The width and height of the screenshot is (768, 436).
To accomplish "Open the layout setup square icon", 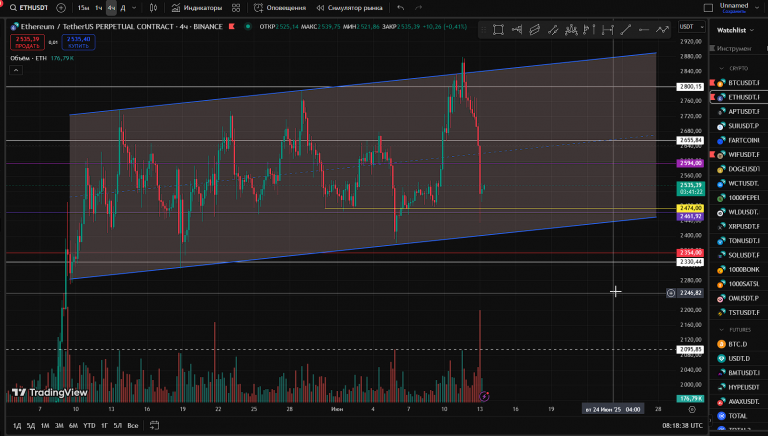I will [708, 8].
